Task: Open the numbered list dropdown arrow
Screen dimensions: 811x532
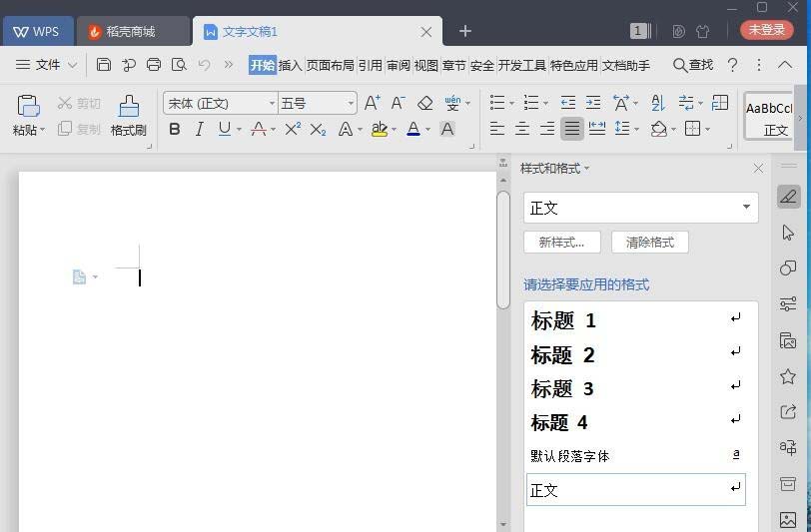Action: 545,104
